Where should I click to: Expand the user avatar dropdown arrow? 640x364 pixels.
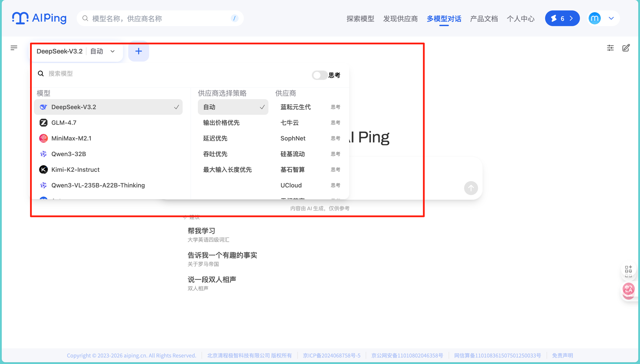[x=611, y=18]
